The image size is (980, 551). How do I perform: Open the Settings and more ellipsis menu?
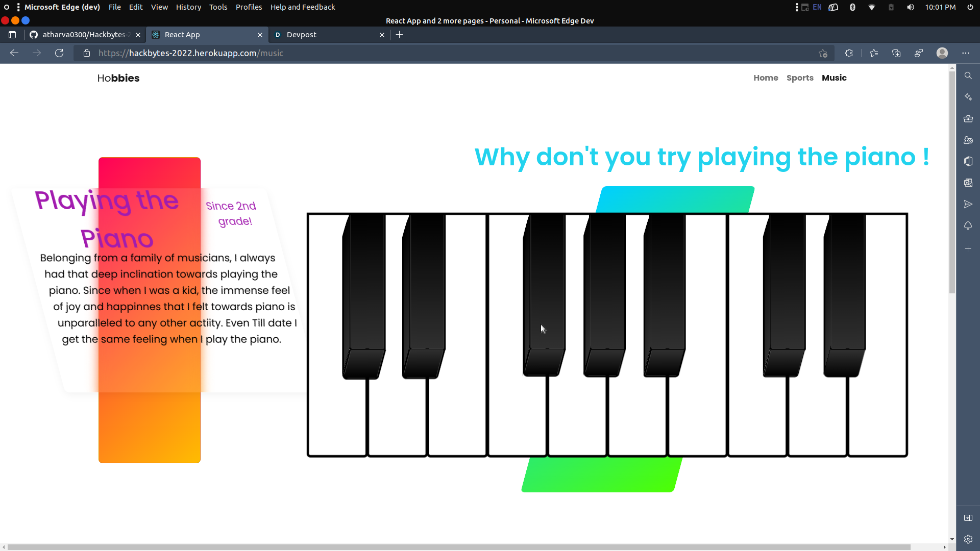pyautogui.click(x=966, y=53)
